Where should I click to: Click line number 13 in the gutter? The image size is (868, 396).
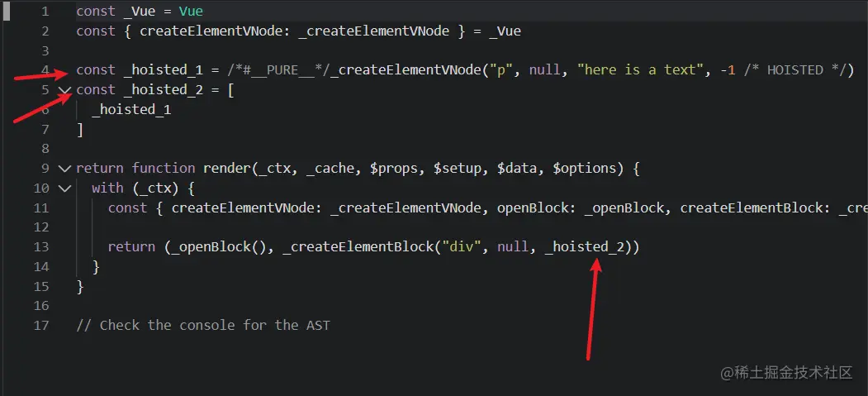coord(41,246)
